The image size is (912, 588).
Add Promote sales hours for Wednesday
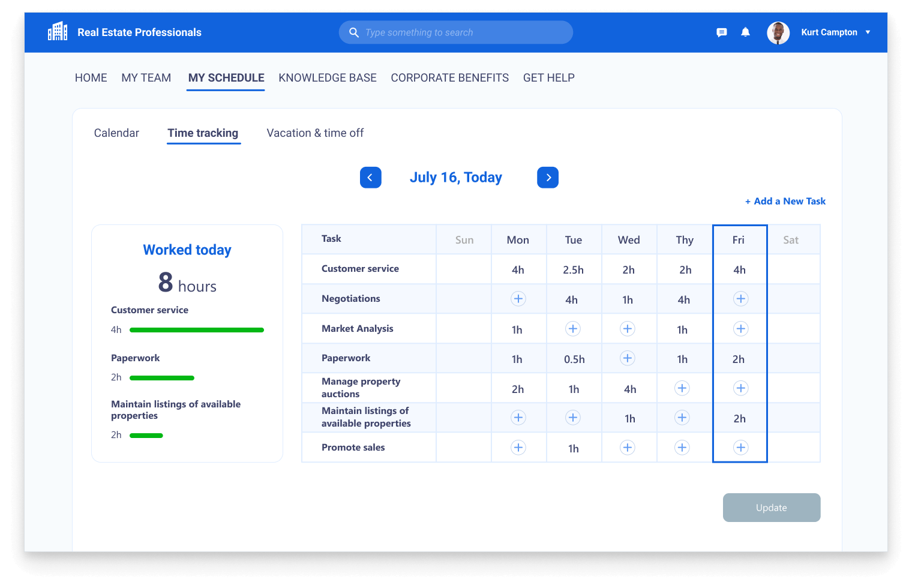628,448
